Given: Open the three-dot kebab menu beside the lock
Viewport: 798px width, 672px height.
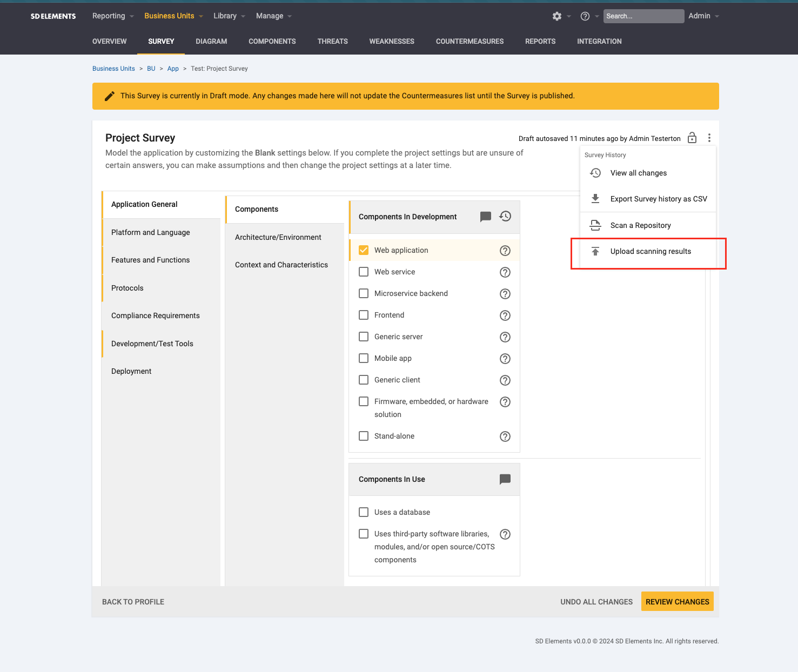Looking at the screenshot, I should tap(709, 138).
